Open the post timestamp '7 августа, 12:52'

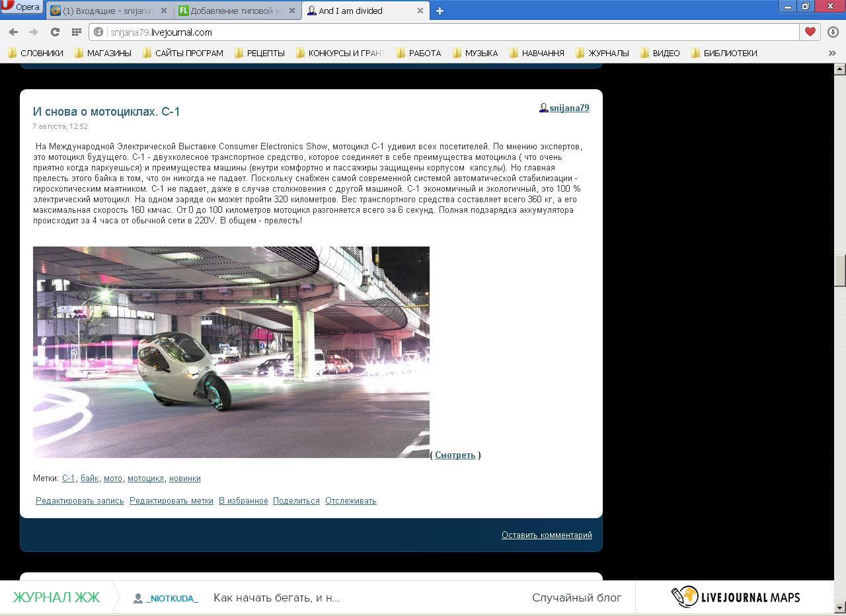coord(60,126)
